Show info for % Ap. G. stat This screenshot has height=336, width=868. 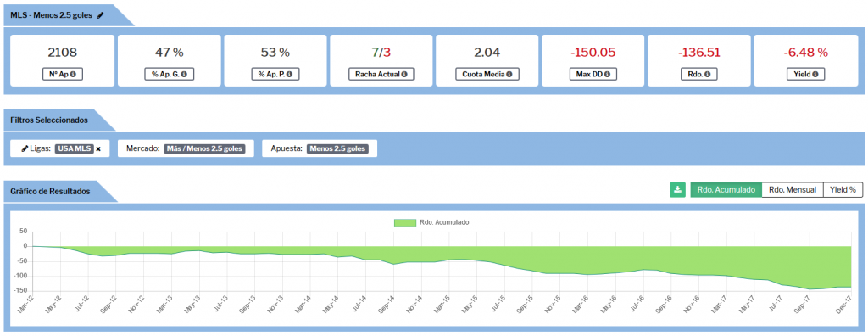183,75
